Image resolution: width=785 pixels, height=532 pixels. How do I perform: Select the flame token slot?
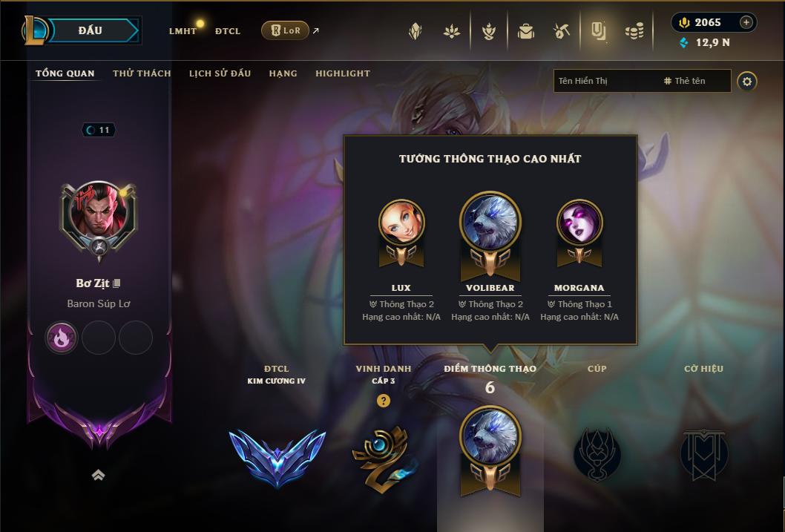[x=62, y=338]
